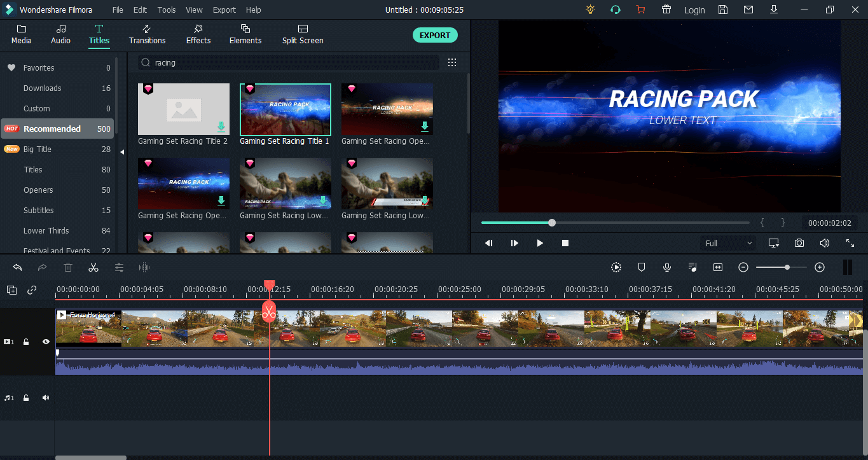Click the download icon in title bar
The image size is (868, 460).
coord(774,10)
